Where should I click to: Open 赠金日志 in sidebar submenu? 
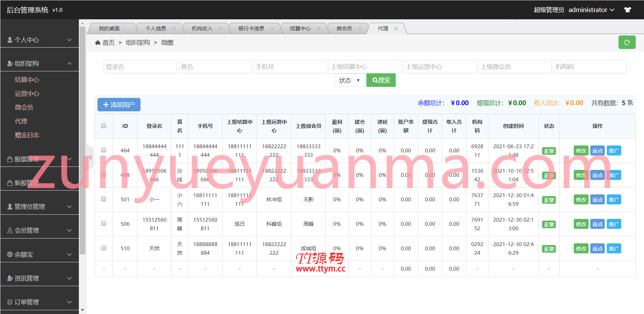27,135
